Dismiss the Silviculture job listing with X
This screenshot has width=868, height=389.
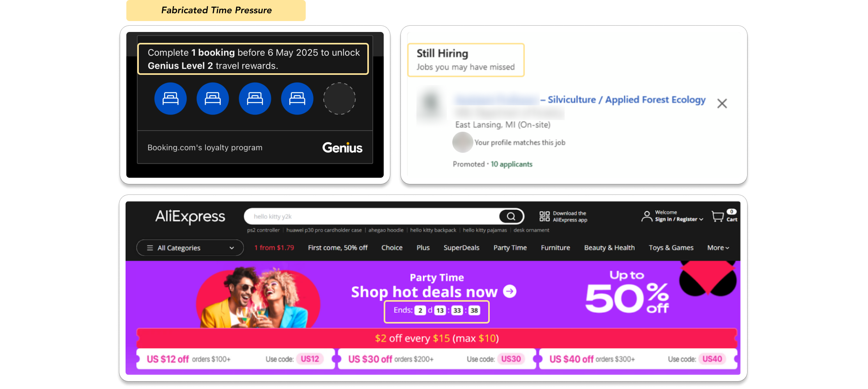click(x=722, y=103)
